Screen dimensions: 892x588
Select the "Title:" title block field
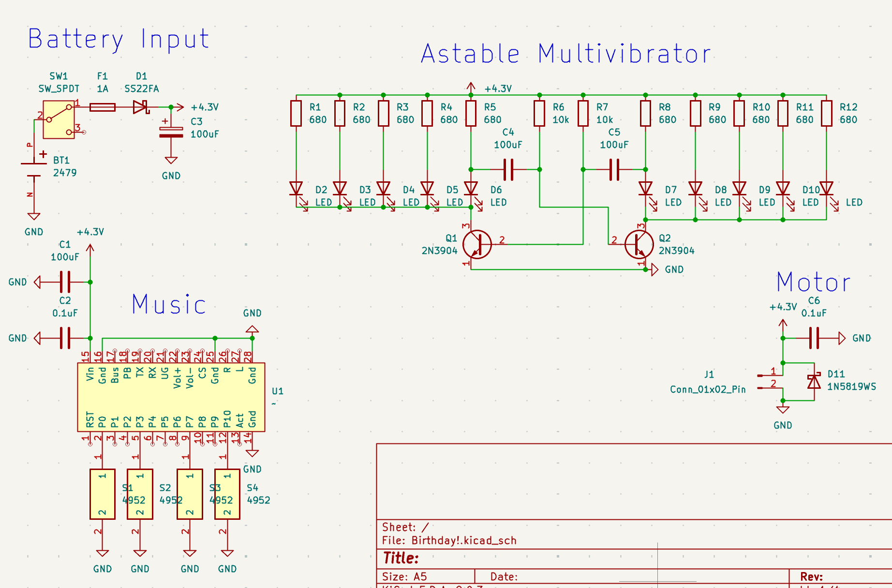[x=401, y=558]
